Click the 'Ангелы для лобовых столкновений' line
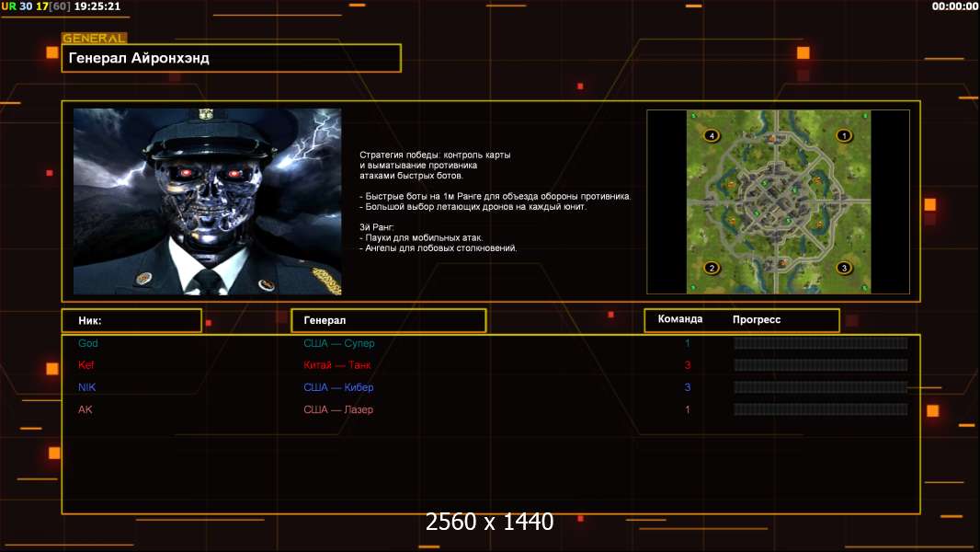The height and width of the screenshot is (552, 980). pyautogui.click(x=439, y=248)
